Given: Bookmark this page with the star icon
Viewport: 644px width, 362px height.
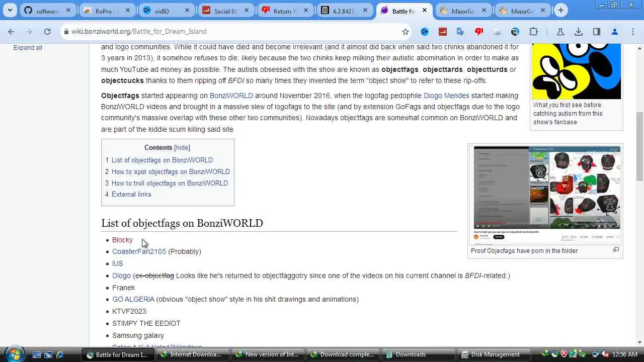Looking at the screenshot, I should pos(406,31).
